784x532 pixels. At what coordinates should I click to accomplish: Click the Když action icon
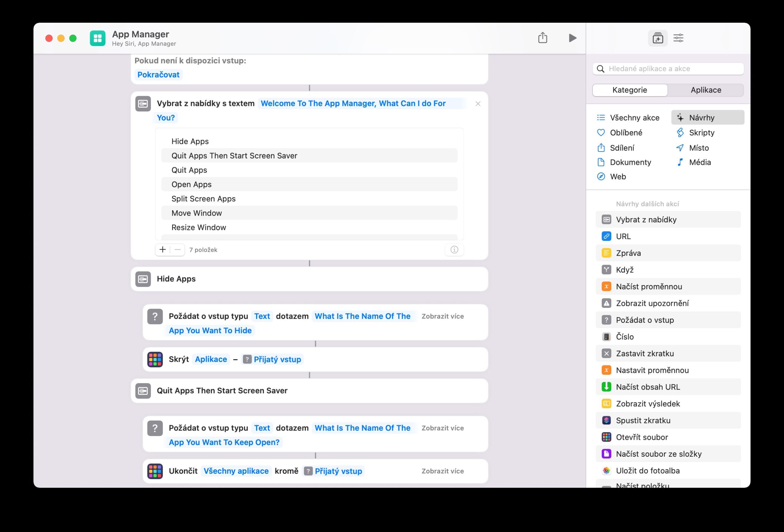(607, 270)
